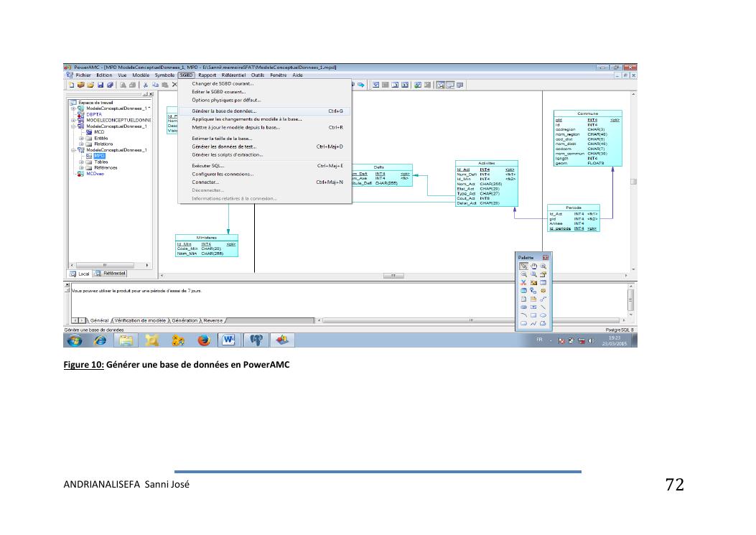Select the MCDvao item in the tree
The height and width of the screenshot is (535, 756).
95,173
